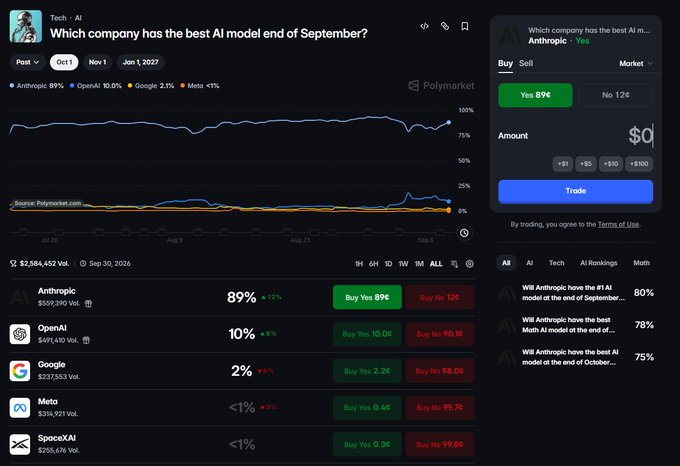This screenshot has width=680, height=466.
Task: Click the Anthropic outcome row name
Action: tap(56, 291)
